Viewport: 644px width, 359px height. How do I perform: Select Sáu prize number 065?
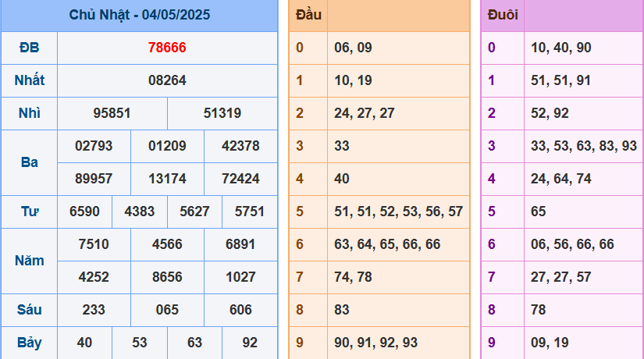[167, 310]
